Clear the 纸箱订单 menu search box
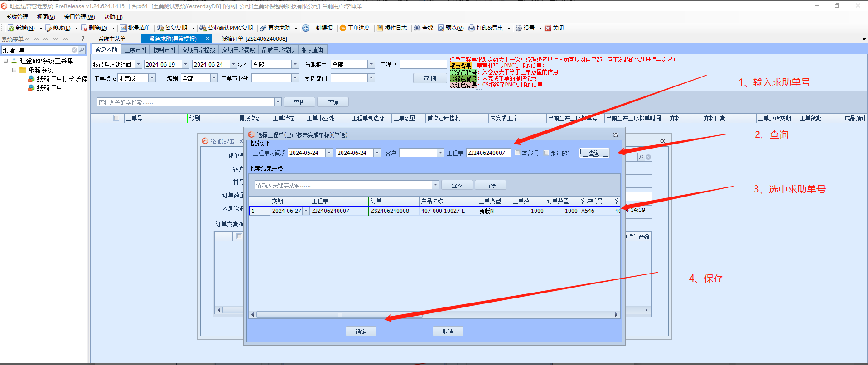 point(74,50)
